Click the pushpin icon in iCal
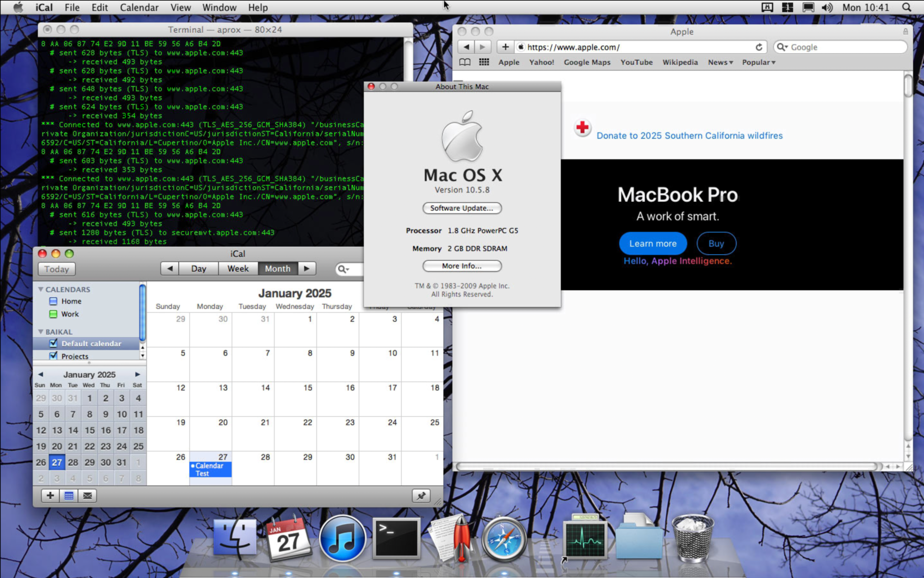924x578 pixels. [x=421, y=496]
